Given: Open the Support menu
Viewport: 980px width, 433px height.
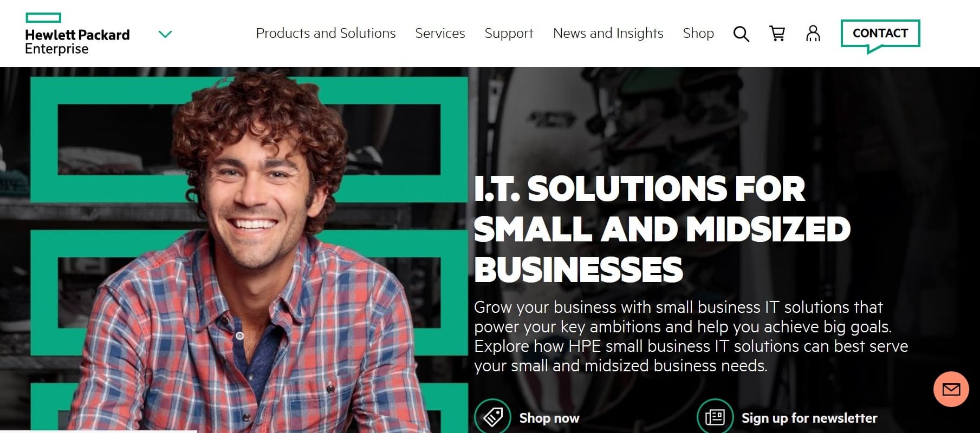Looking at the screenshot, I should coord(509,34).
